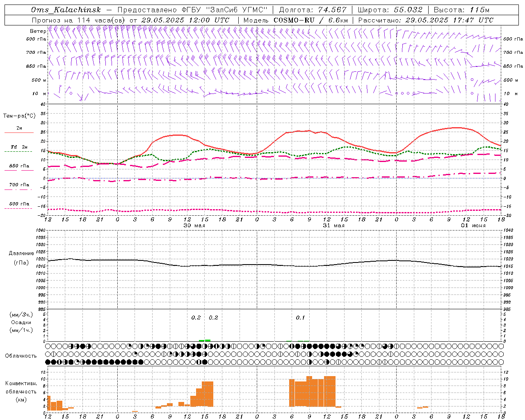Viewport: 525px width, 420px height.
Task: Click the 700 гПа dash-dot legend line
Action: click(x=18, y=189)
